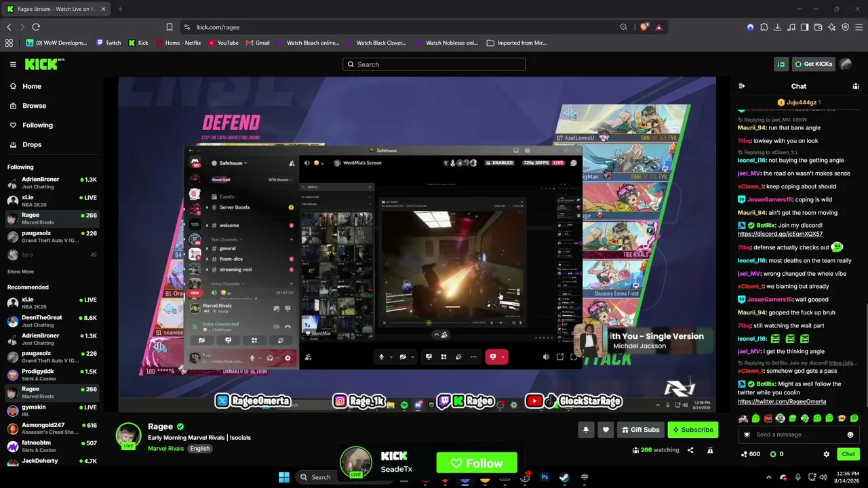Send message with the green Chat button
The image size is (868, 488).
tap(848, 454)
